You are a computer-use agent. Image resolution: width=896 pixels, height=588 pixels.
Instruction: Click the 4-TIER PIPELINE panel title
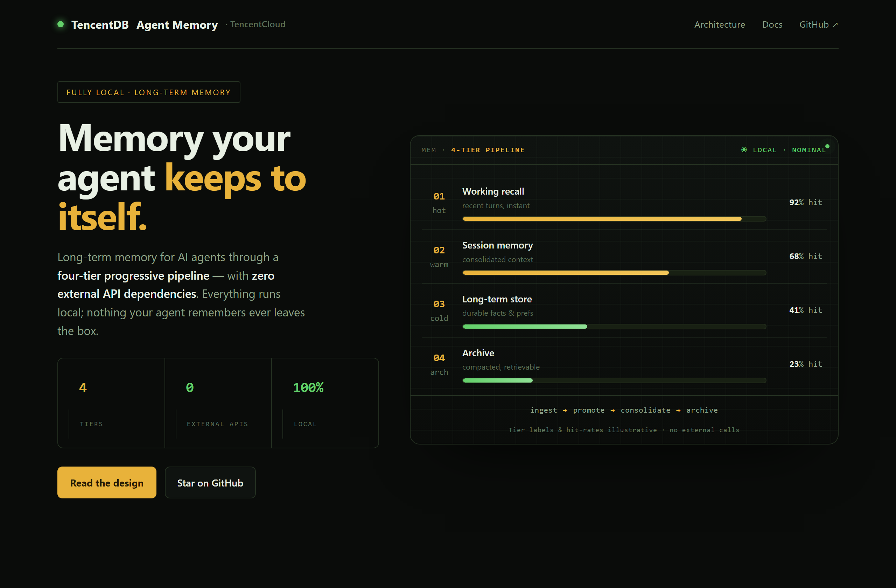(488, 150)
